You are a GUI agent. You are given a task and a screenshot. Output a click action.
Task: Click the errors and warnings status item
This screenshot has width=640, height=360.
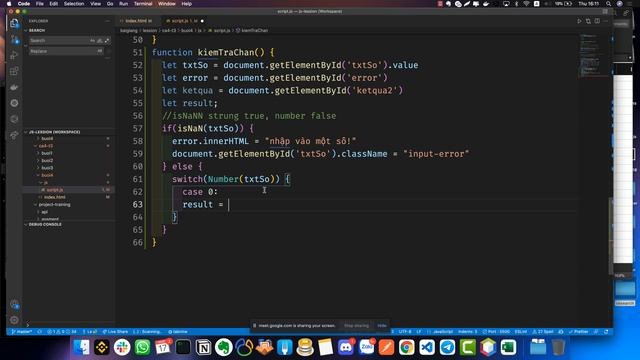[x=62, y=332]
